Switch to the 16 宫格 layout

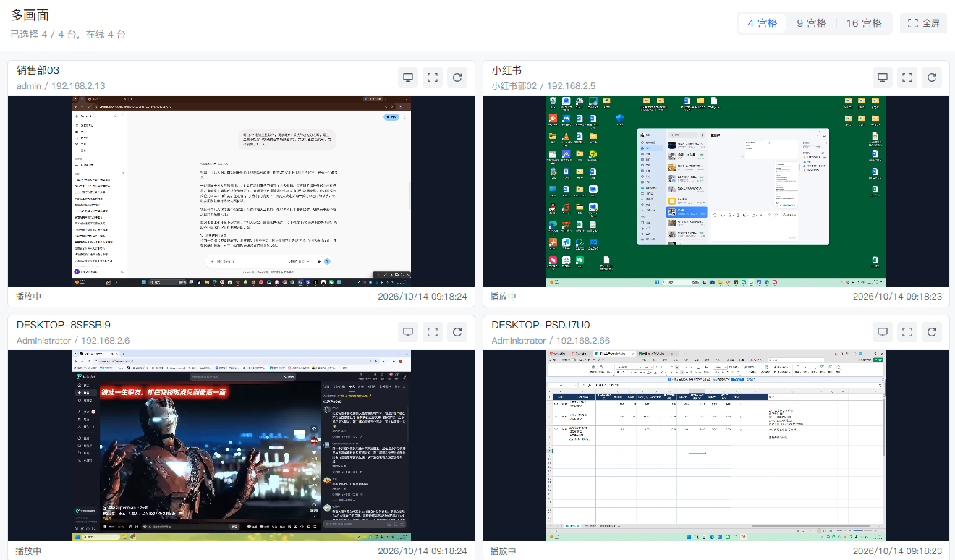click(x=864, y=23)
